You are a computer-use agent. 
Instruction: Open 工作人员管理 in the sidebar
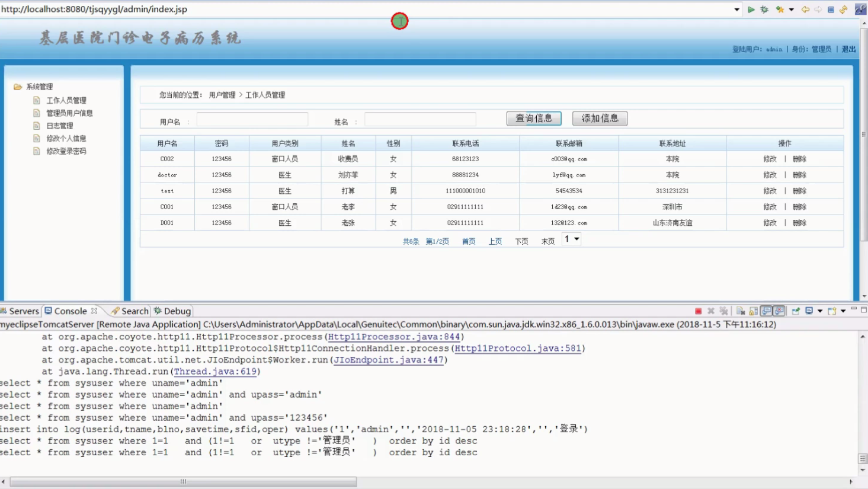[x=66, y=100]
